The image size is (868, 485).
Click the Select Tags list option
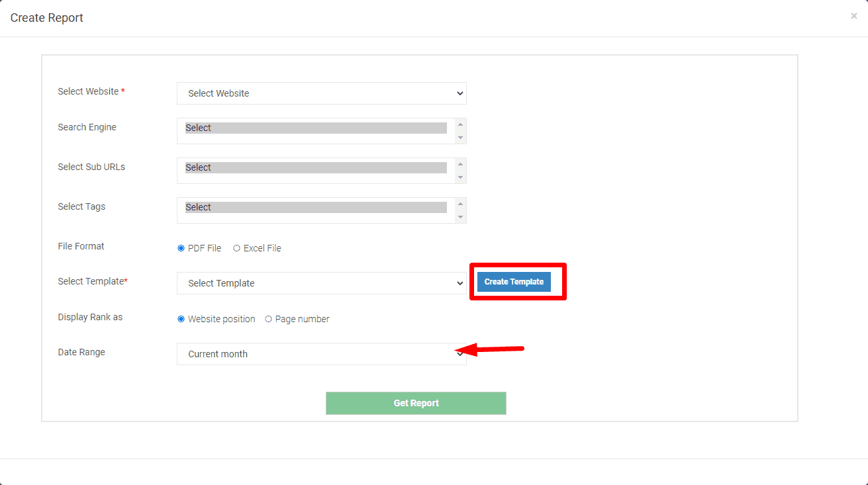[x=316, y=207]
